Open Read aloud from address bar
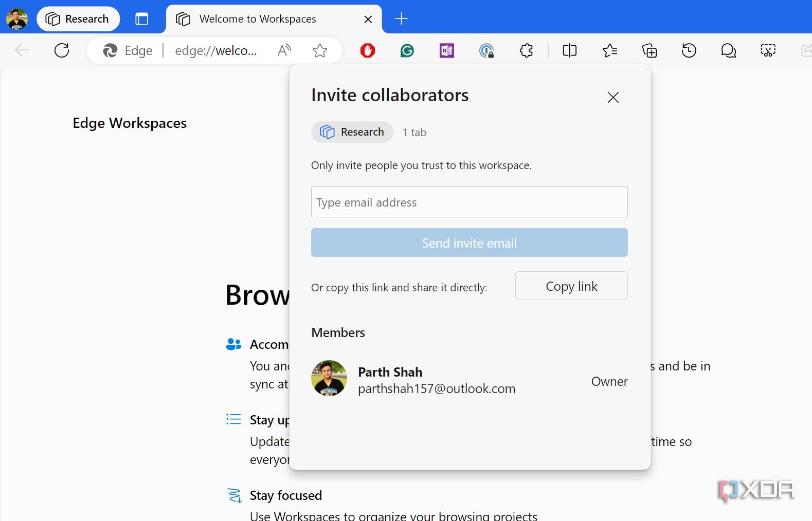The height and width of the screenshot is (521, 812). pos(284,50)
